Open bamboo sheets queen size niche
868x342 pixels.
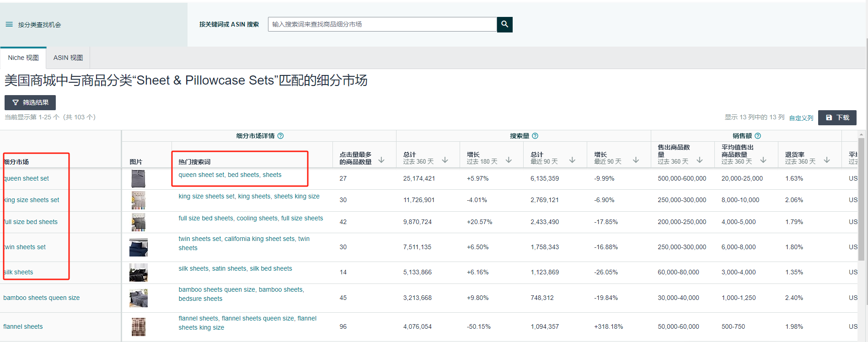tap(42, 298)
